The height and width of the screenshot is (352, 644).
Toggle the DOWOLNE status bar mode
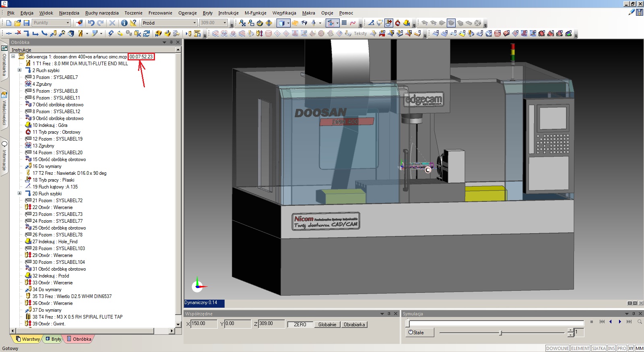coord(557,348)
